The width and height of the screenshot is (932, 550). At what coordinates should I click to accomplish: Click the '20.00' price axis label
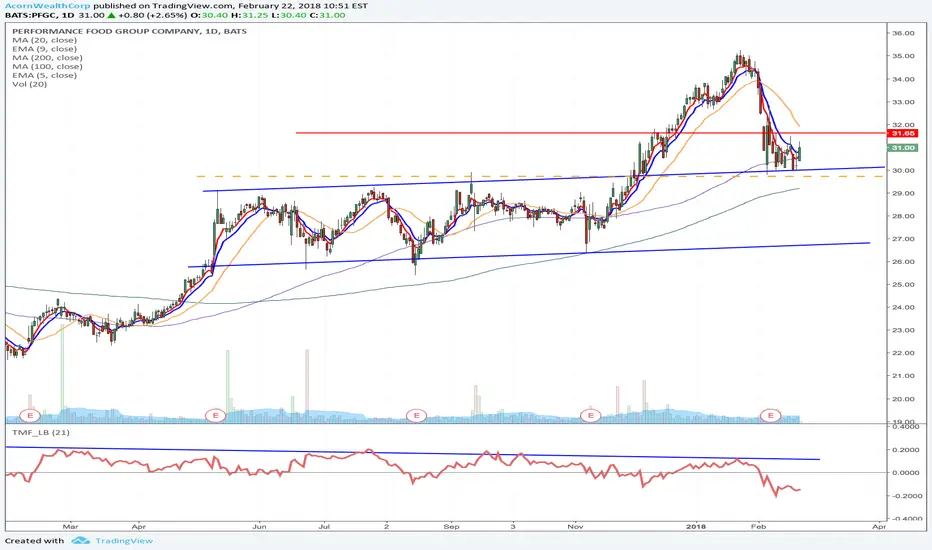tap(903, 398)
